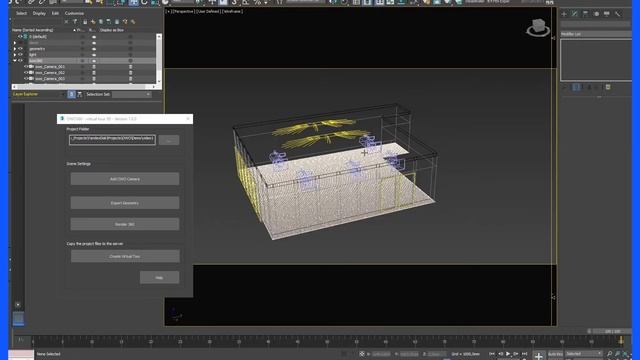Viewport: 640px width, 360px height.
Task: Click the highlighted layer view icon beside Layer Explorer
Action: (x=71, y=94)
